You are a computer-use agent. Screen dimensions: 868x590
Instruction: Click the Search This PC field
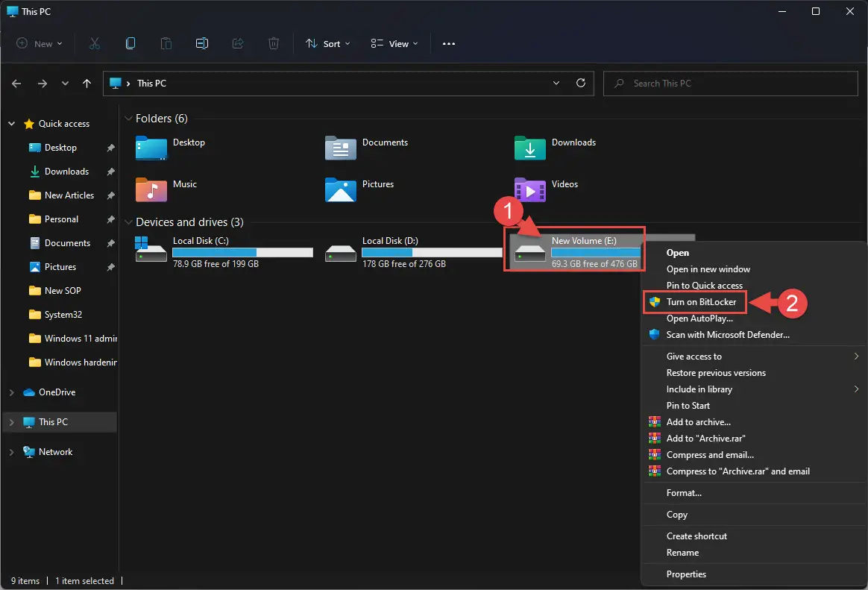click(730, 84)
